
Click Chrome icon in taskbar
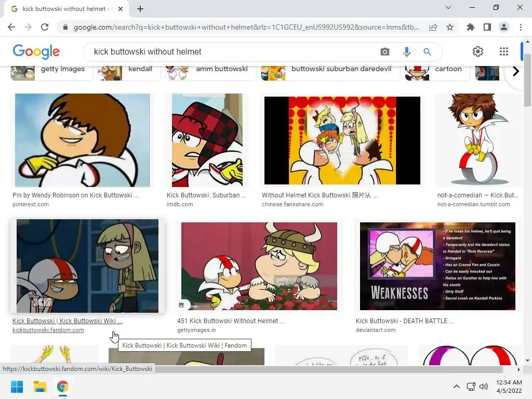tap(62, 387)
